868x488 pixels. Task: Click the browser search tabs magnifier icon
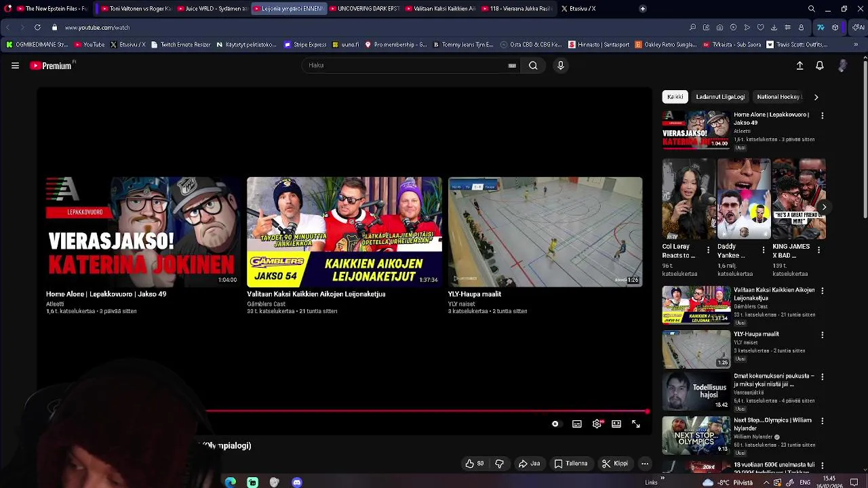coord(812,9)
